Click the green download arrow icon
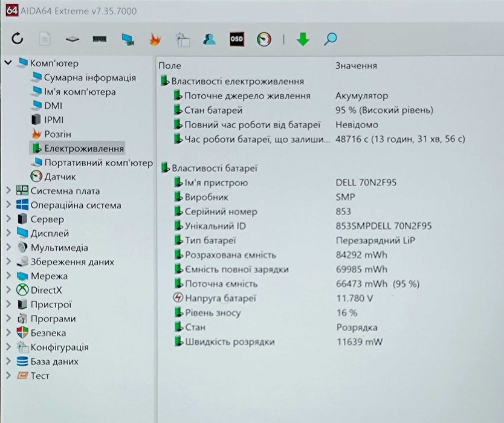The height and width of the screenshot is (423, 504). coord(303,39)
